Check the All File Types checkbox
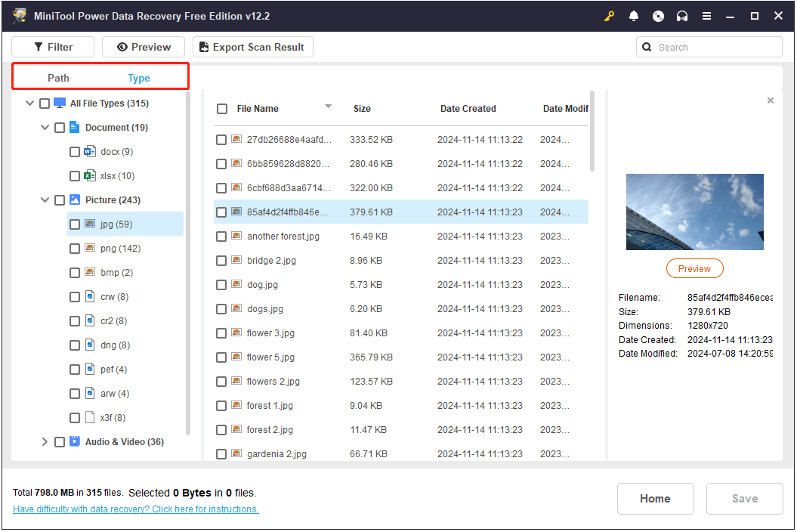This screenshot has width=797, height=532. click(x=45, y=104)
